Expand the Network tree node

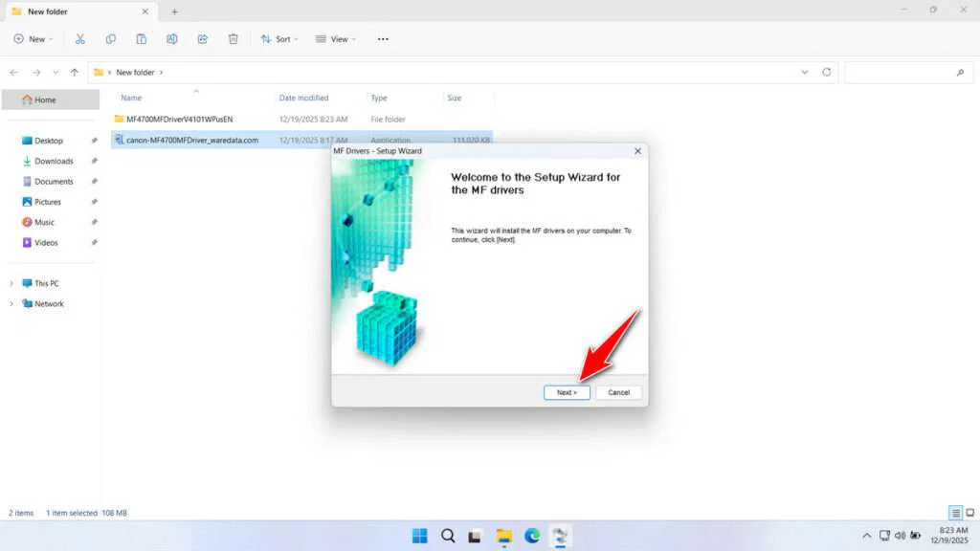11,304
